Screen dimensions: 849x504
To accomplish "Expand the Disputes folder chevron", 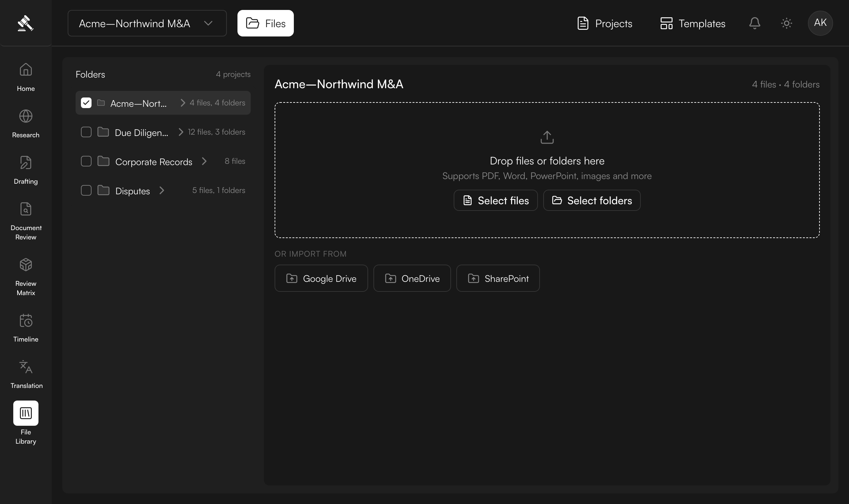I will coord(162,190).
